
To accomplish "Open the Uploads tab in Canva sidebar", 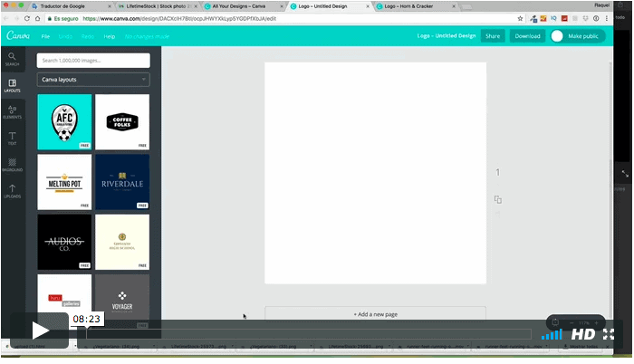I will (12, 191).
